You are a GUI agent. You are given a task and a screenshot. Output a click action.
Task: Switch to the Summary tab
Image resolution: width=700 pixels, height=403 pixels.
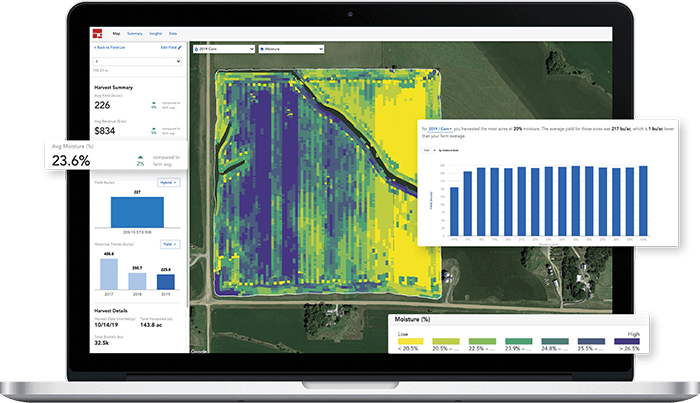tap(135, 33)
